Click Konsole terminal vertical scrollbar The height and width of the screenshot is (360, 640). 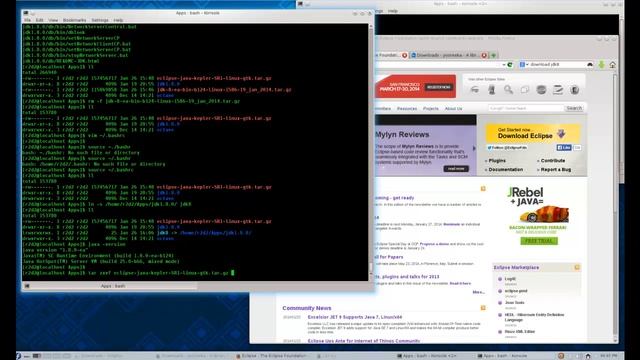pyautogui.click(x=371, y=151)
